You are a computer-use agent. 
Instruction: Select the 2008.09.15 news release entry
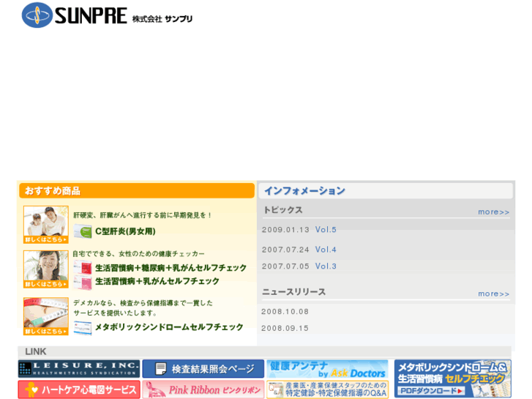coord(285,329)
